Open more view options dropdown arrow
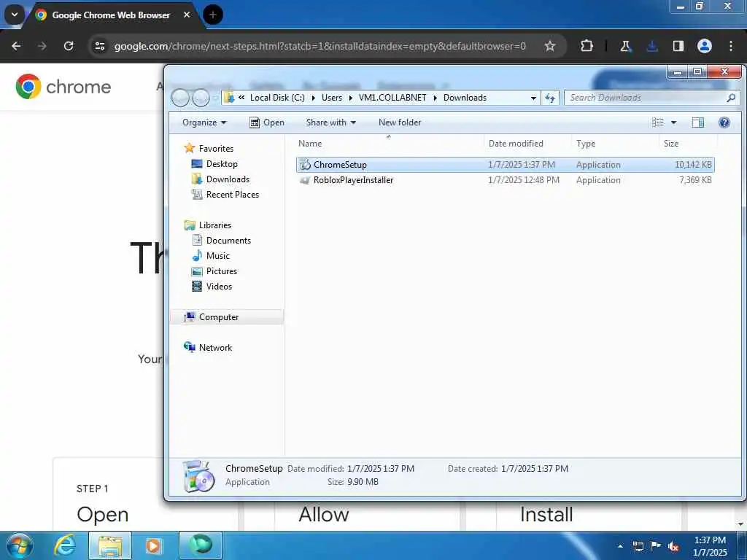747x560 pixels. tap(673, 122)
